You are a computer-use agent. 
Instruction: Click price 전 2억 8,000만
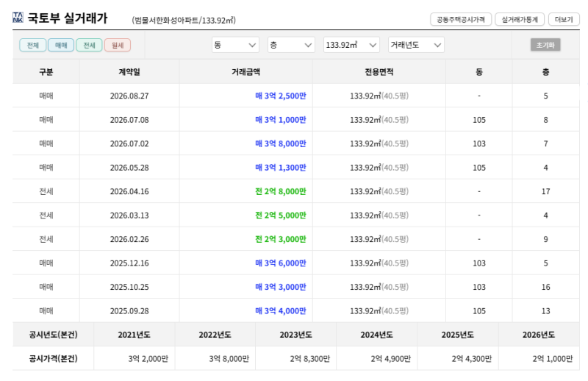tap(281, 191)
